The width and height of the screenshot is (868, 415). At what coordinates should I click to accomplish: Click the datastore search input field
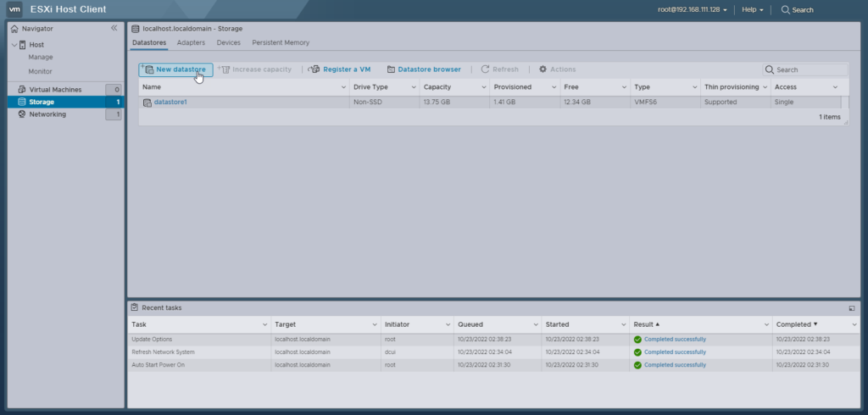point(810,69)
